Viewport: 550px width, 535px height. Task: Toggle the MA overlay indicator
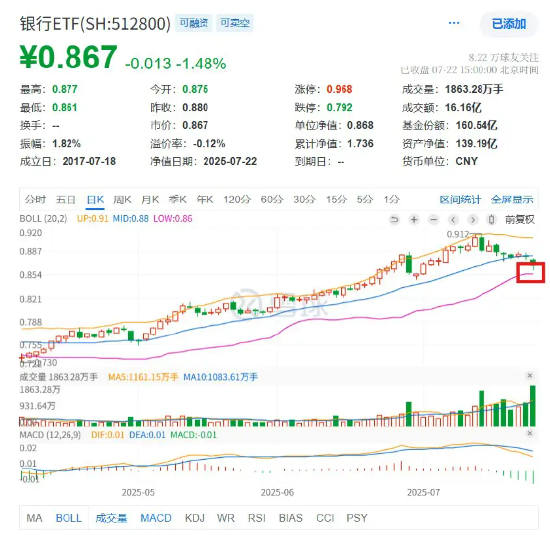34,518
